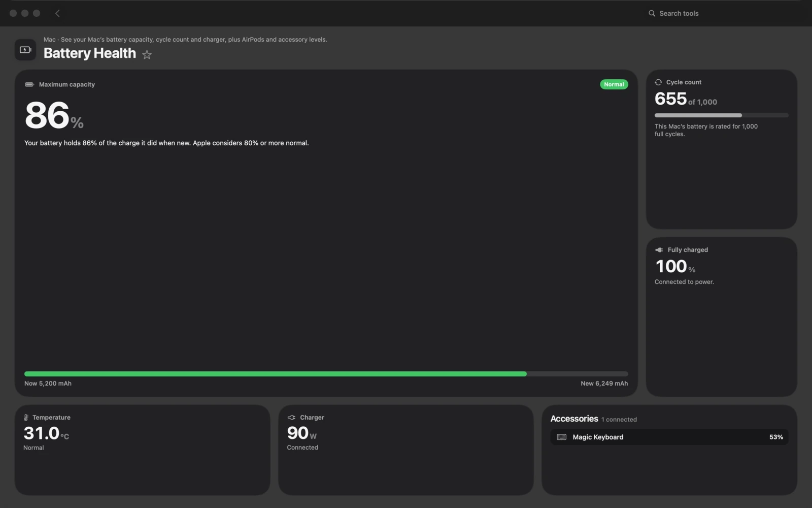Click 'rated for 1,000 full cycles' note
The image size is (812, 508).
706,130
